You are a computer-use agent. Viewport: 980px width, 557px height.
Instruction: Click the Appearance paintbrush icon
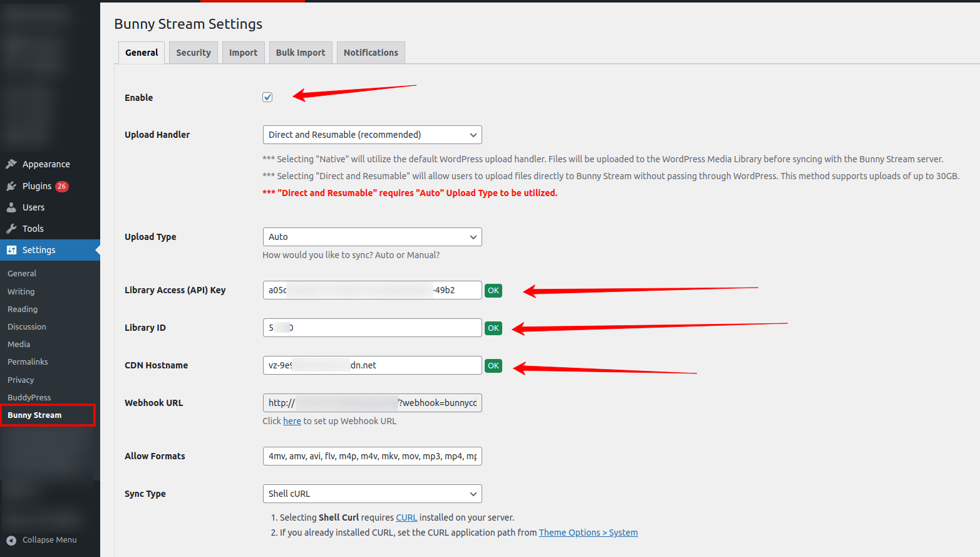click(x=11, y=164)
